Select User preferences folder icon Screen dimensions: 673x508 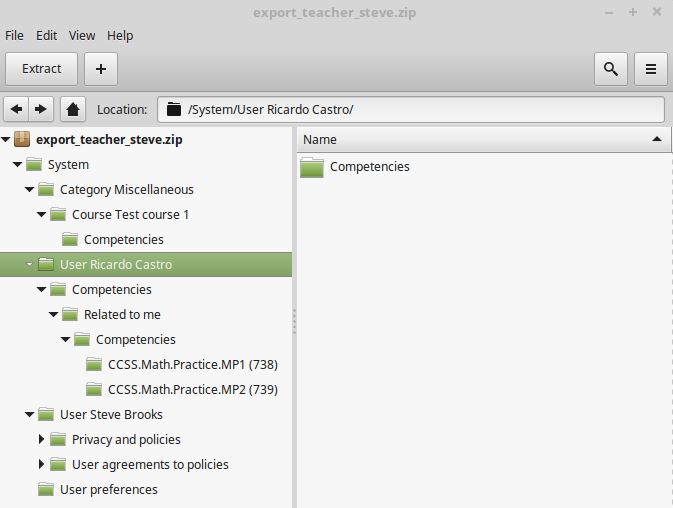pos(46,489)
